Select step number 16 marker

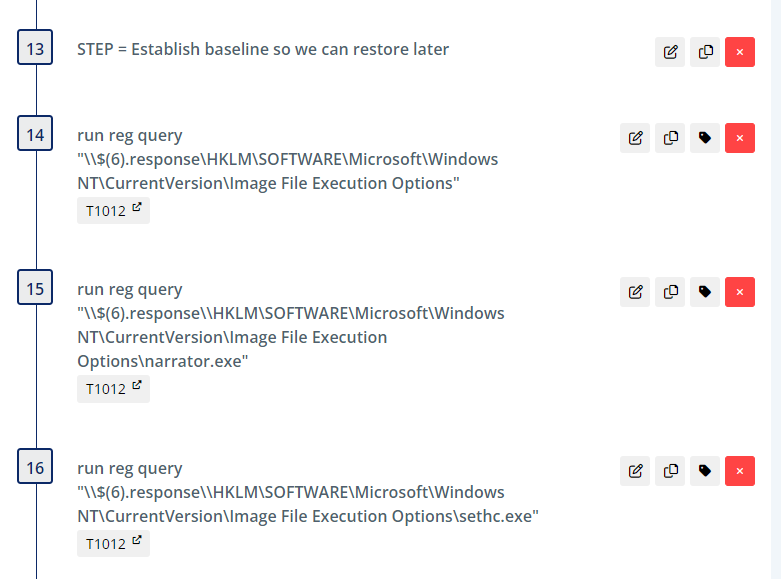pyautogui.click(x=35, y=468)
